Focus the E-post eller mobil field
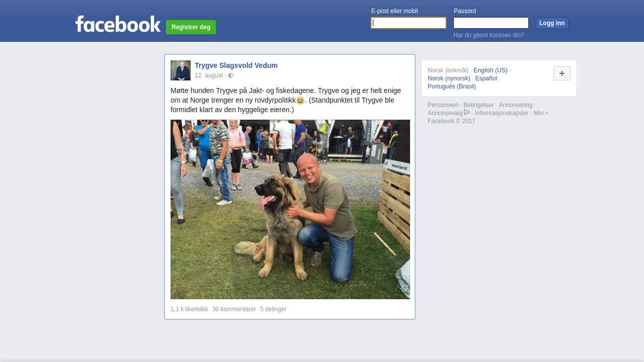 [x=409, y=23]
